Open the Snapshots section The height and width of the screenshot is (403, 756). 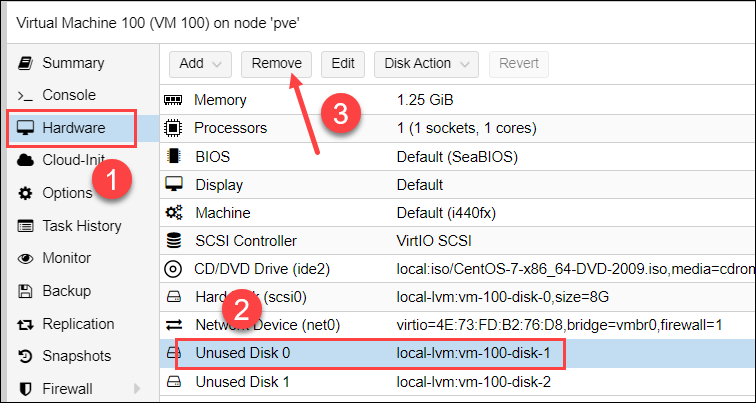[76, 356]
